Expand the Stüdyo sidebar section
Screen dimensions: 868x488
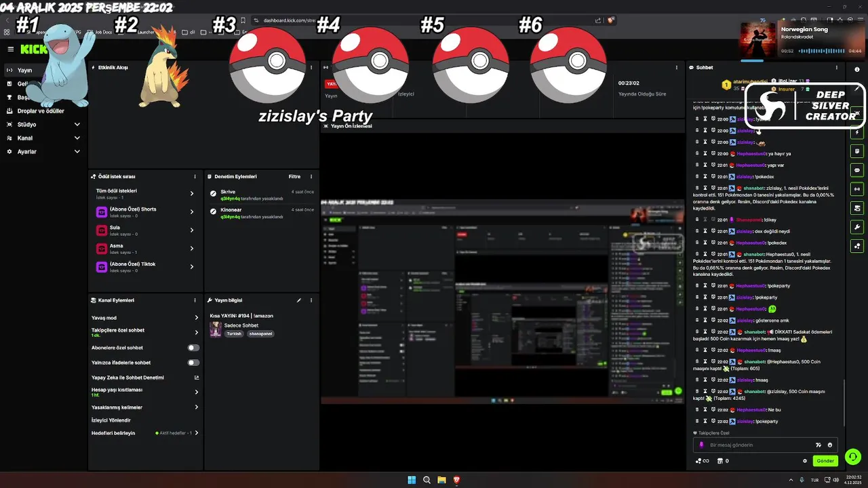pos(43,125)
